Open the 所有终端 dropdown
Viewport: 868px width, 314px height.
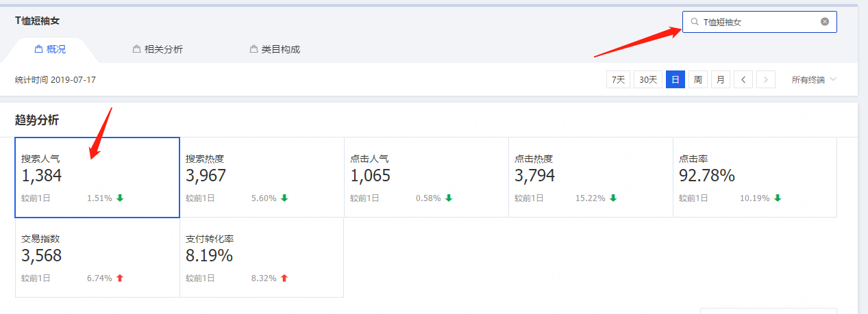pyautogui.click(x=814, y=79)
